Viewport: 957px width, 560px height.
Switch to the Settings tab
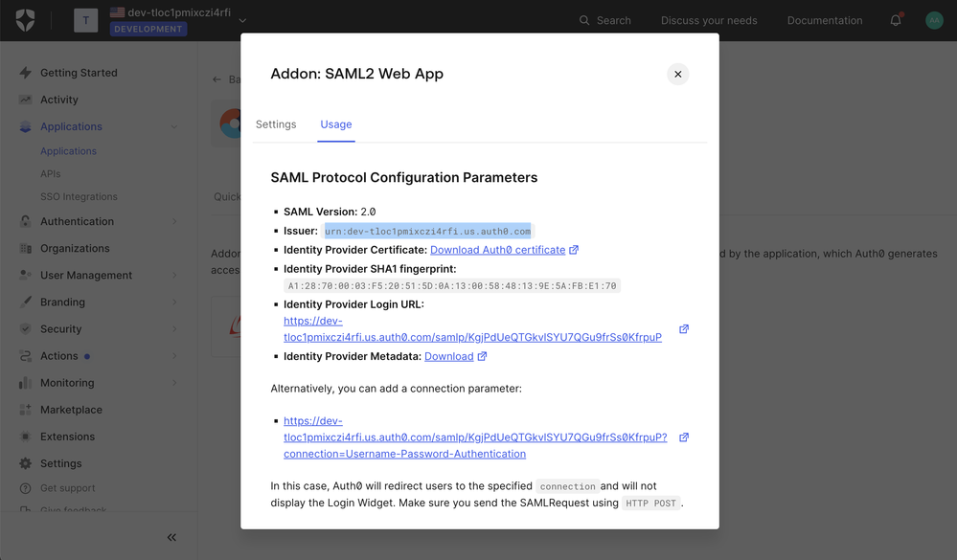(276, 123)
